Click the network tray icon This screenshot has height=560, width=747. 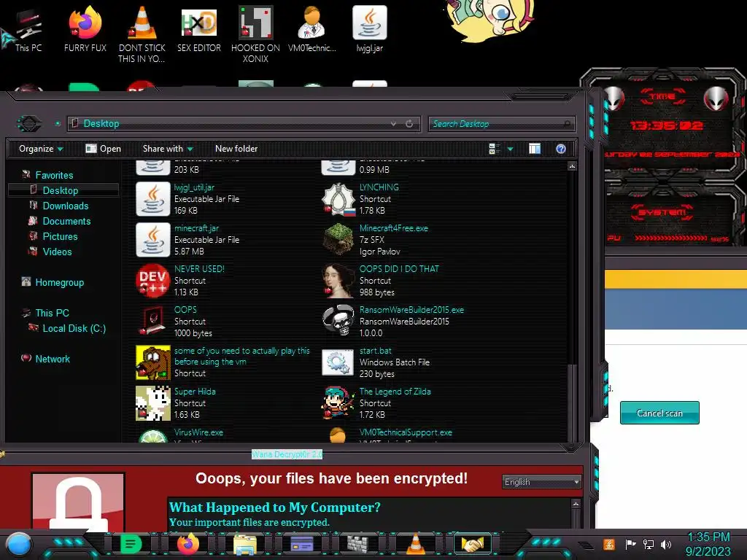point(649,544)
